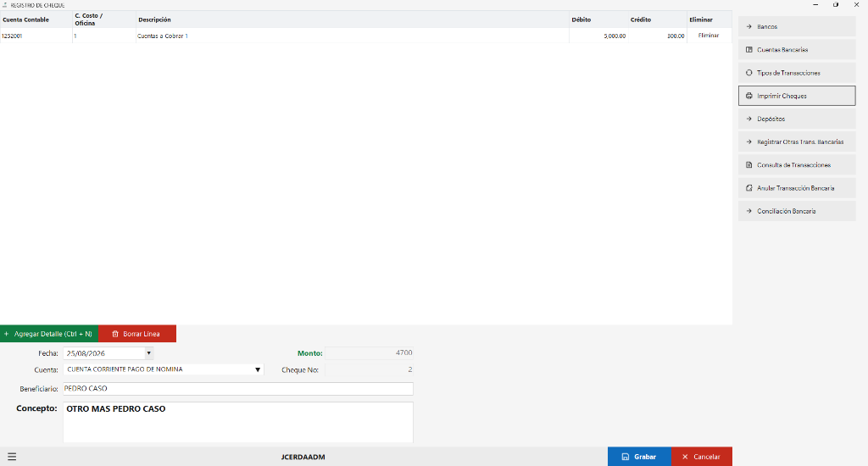Open the Bancos menu entry
This screenshot has width=868, height=466.
coord(797,26)
